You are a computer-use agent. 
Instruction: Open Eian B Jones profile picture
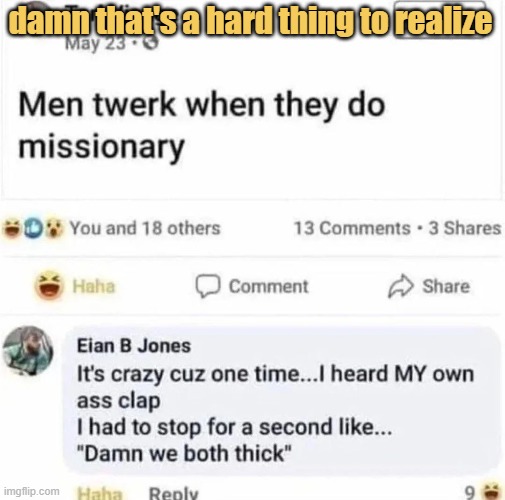[28, 351]
